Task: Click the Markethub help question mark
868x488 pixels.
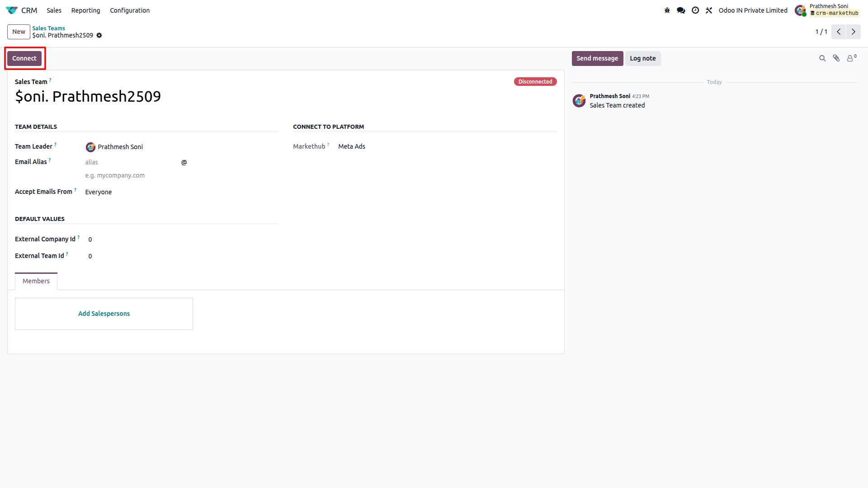Action: (x=328, y=145)
